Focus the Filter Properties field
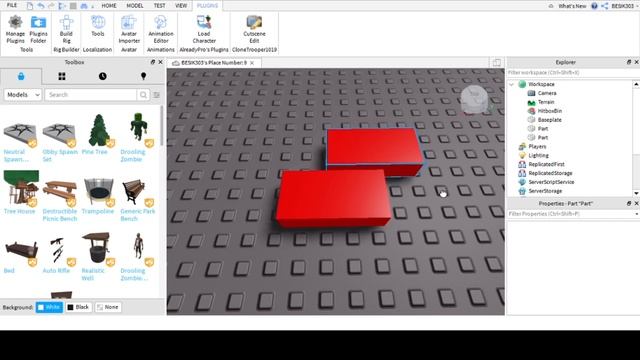Image resolution: width=640 pixels, height=360 pixels. tap(571, 214)
